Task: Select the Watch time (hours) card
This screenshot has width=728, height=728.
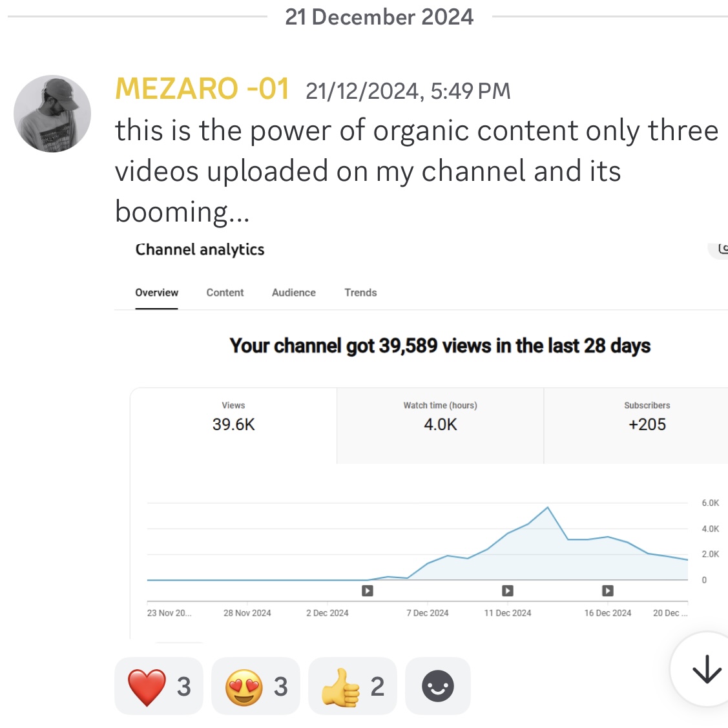Action: 440,426
